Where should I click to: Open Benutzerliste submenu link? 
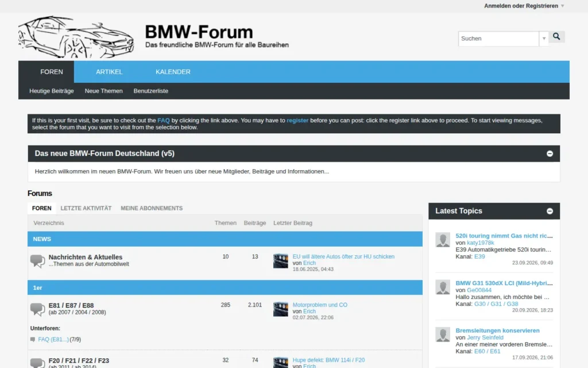(x=151, y=91)
